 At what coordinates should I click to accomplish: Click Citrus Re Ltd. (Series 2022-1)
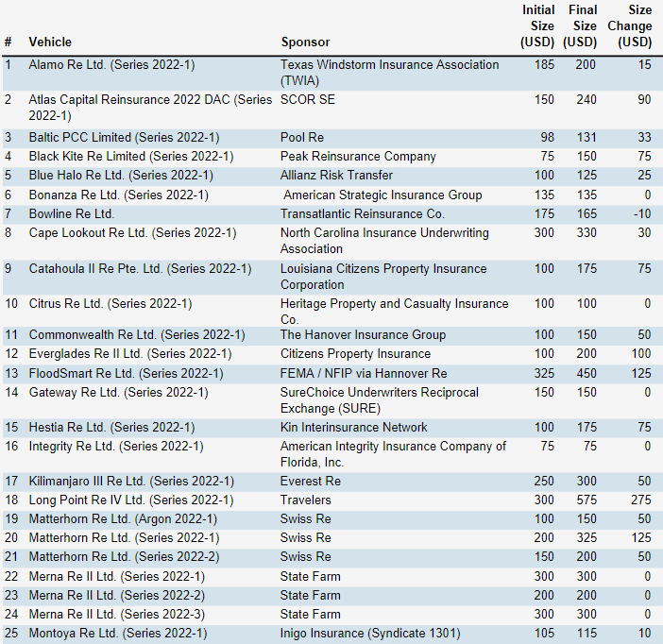(x=110, y=304)
